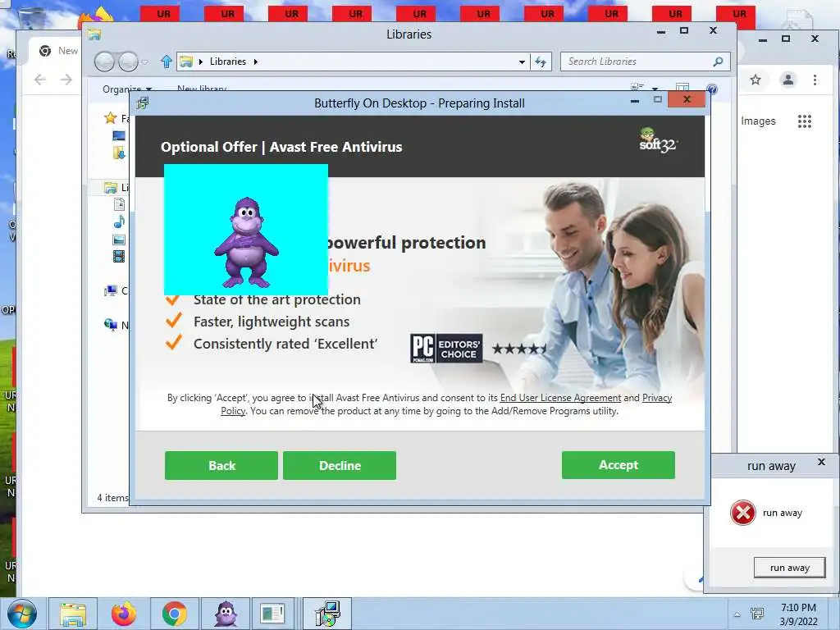Open the Chrome profile avatar

coord(788,80)
